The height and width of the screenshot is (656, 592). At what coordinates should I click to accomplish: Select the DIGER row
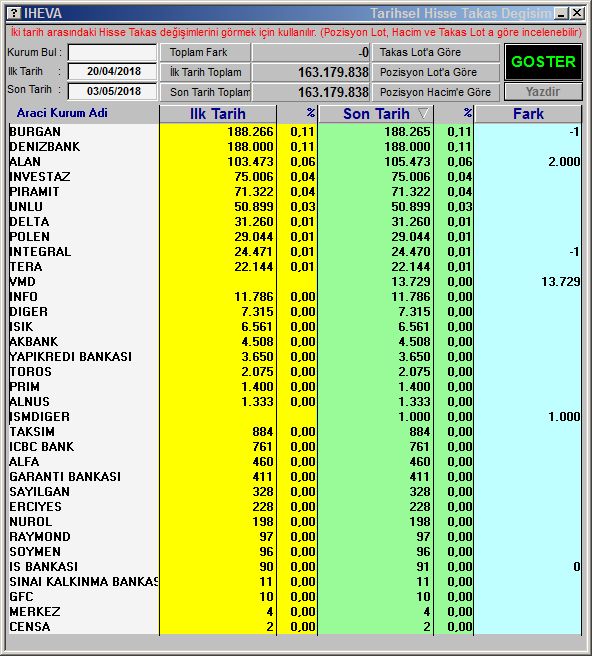295,312
